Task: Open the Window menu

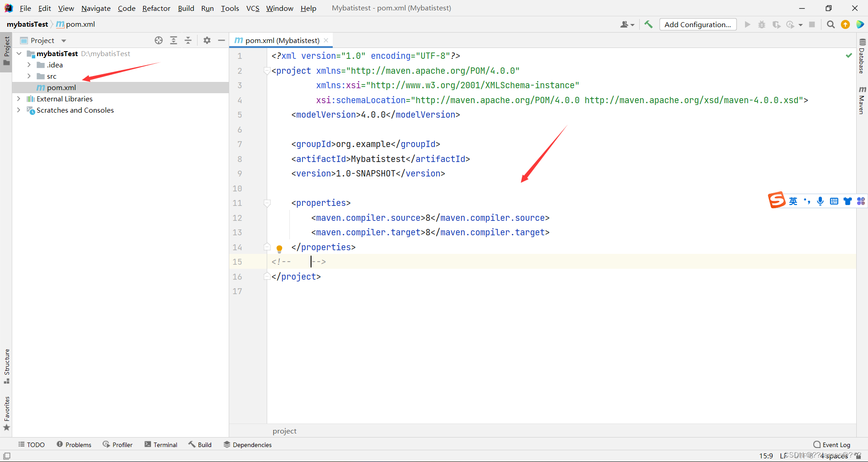Action: [279, 8]
